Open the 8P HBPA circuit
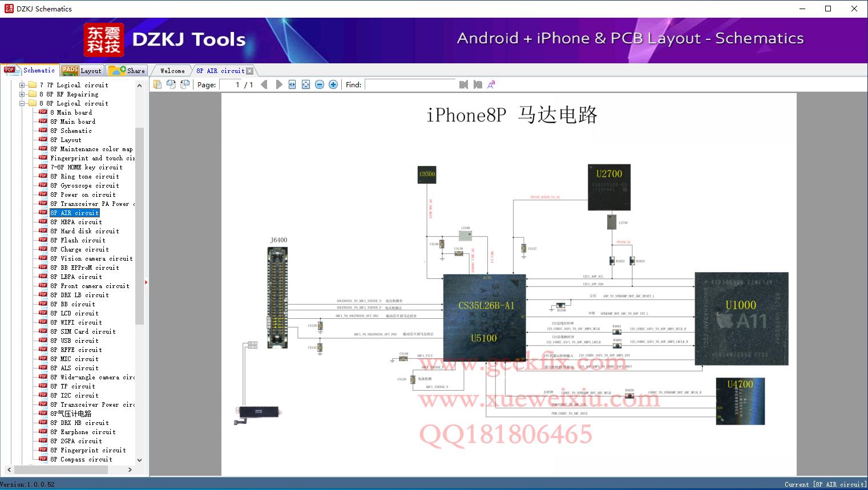 (76, 222)
